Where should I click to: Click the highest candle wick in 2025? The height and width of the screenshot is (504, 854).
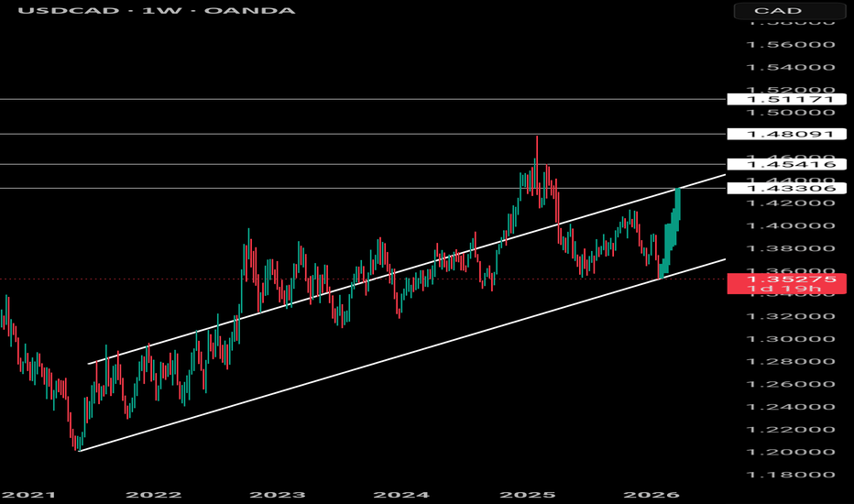[537, 139]
